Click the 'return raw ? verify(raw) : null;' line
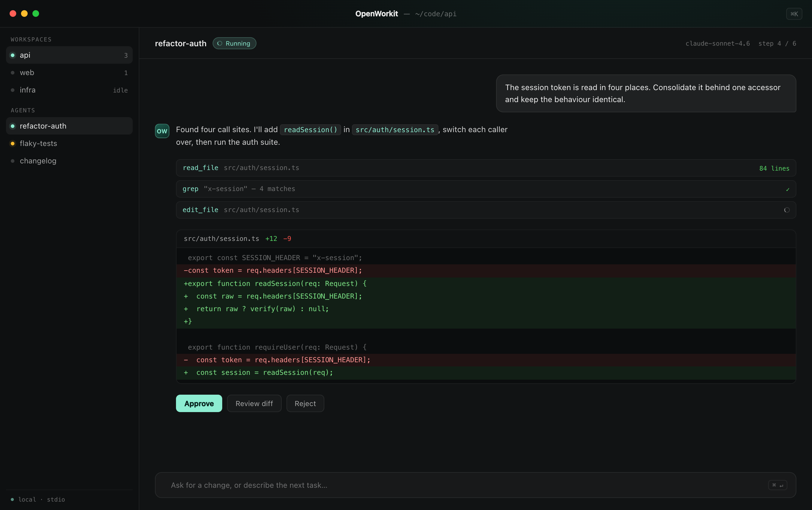Screen dimensions: 812x510 click(486, 309)
